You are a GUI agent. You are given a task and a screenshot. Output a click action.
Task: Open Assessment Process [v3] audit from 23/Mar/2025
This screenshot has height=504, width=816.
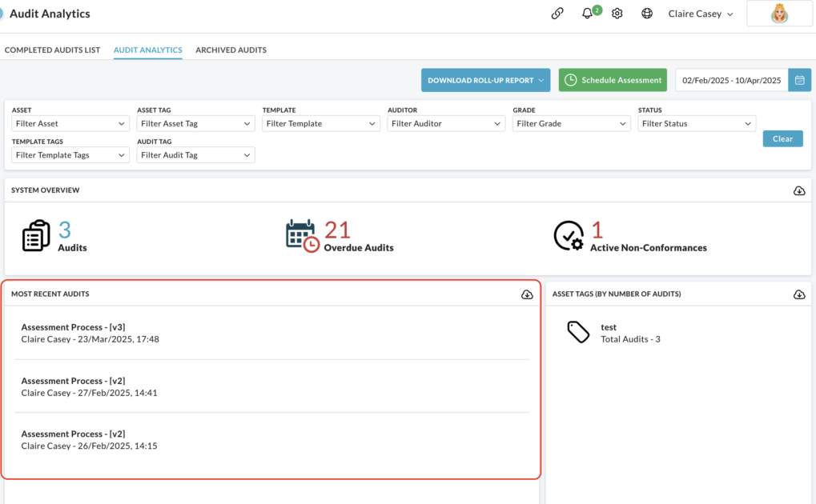[x=271, y=333]
